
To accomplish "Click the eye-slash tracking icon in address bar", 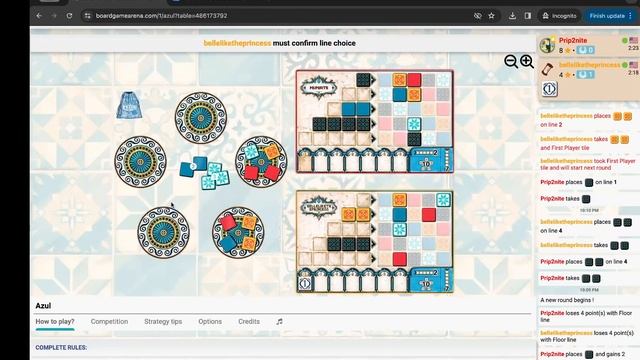I will coord(478,16).
